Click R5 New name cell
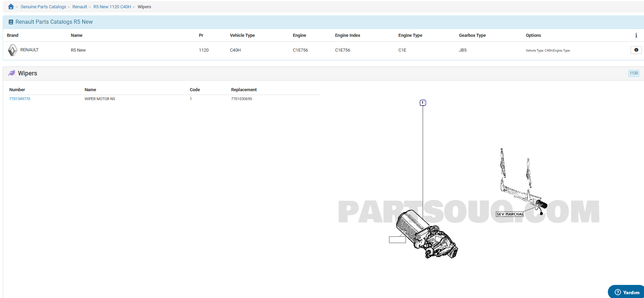Screen dimensions: 644x298 [x=78, y=50]
